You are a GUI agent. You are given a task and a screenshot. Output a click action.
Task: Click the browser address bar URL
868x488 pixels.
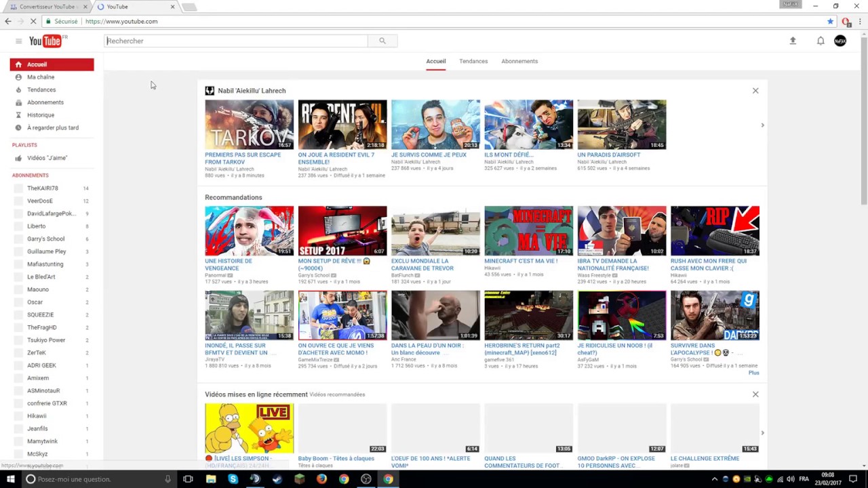coord(121,21)
